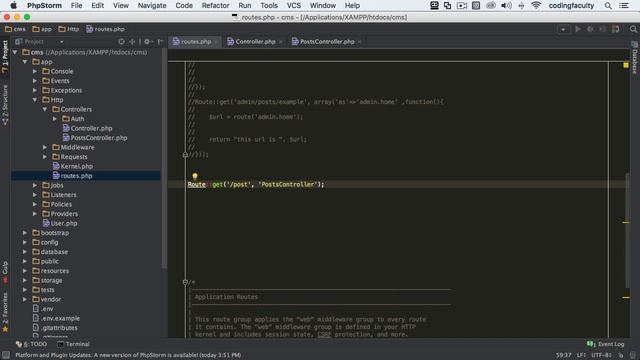
Task: Close the PostsController.php editor tab
Action: click(x=360, y=42)
